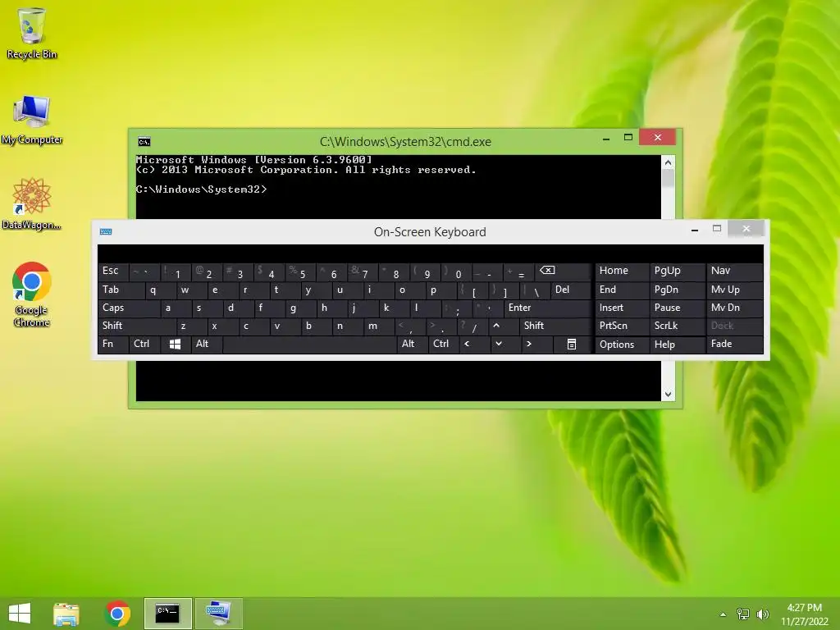Toggle the ScrLk key

tap(677, 326)
